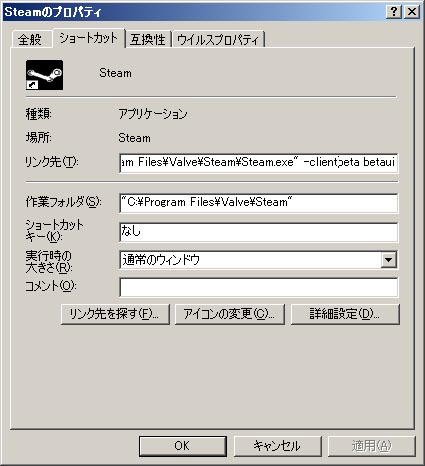
Task: Click the 適用 button
Action: coord(372,446)
